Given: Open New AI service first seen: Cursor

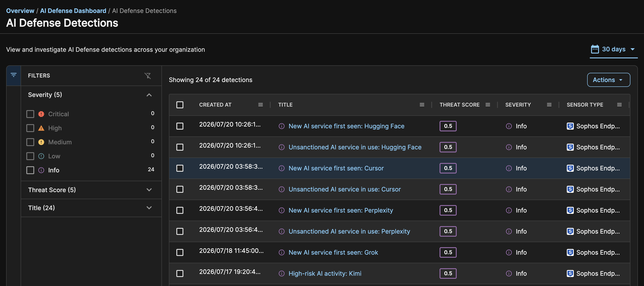Looking at the screenshot, I should click(336, 168).
